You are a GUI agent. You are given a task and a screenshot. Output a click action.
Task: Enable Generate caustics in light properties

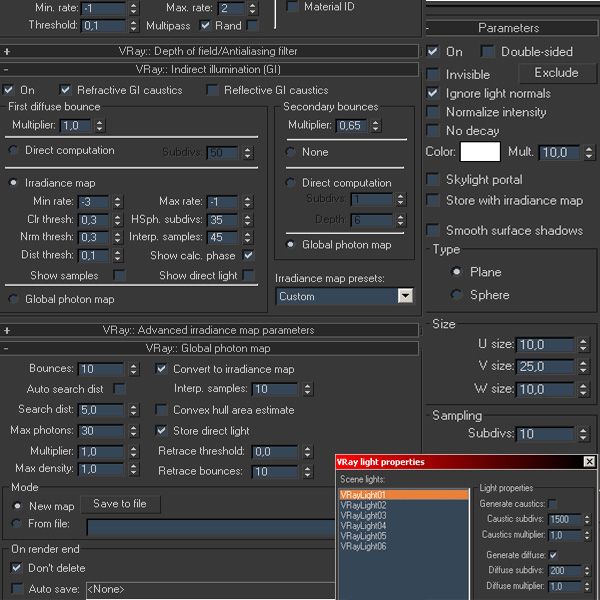(552, 504)
